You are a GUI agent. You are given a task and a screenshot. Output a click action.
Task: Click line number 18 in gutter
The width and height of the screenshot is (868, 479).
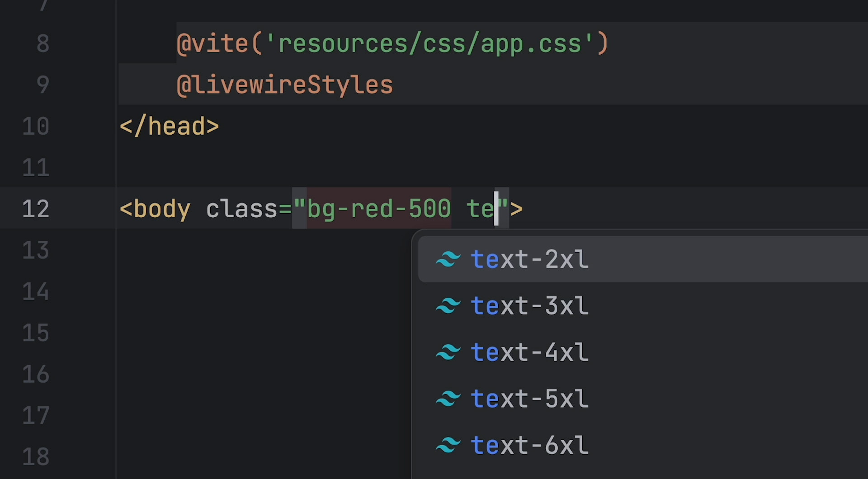tap(36, 457)
